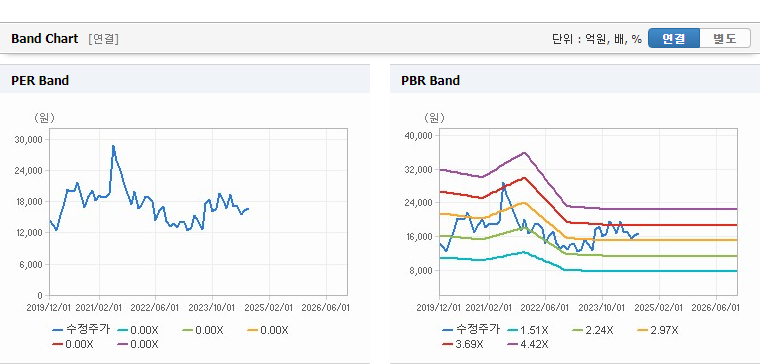
Task: Switch to 연결 consolidated view
Action: (x=674, y=39)
